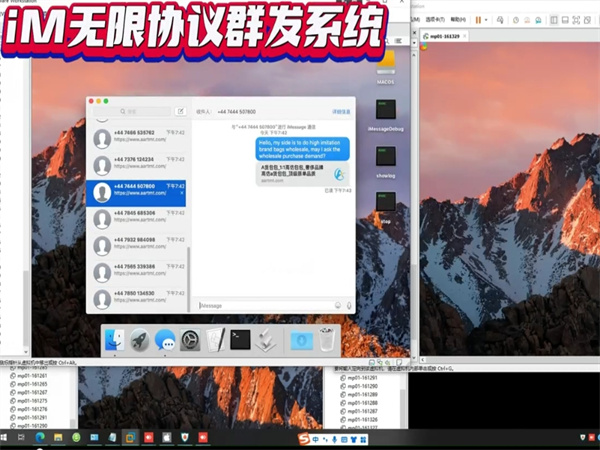600x450 pixels.
Task: Click the compose new message icon
Action: click(180, 111)
